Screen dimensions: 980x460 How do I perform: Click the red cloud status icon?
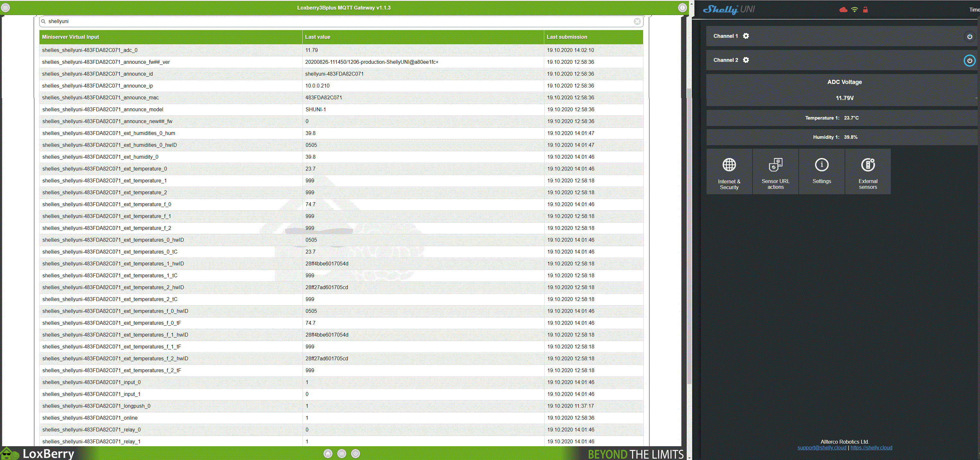843,10
